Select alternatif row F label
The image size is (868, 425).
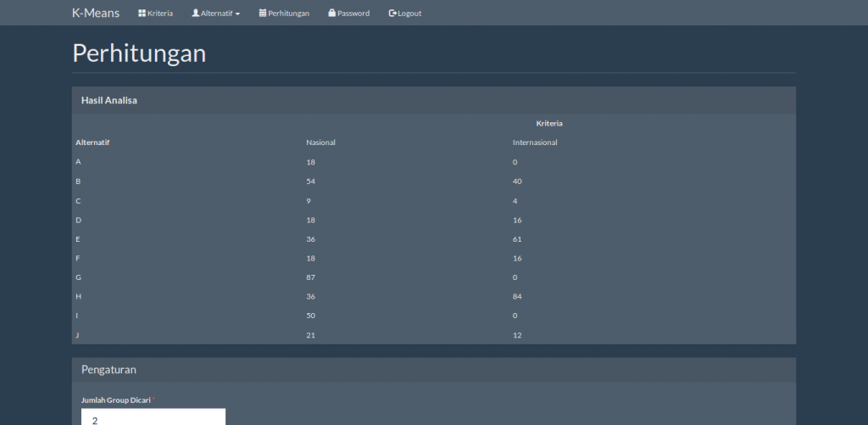78,258
